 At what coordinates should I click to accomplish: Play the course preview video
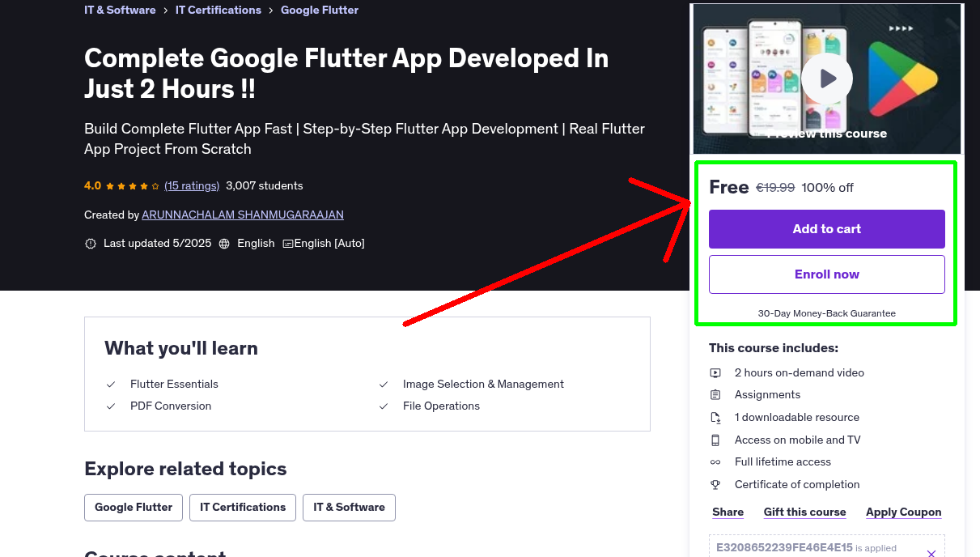click(827, 79)
